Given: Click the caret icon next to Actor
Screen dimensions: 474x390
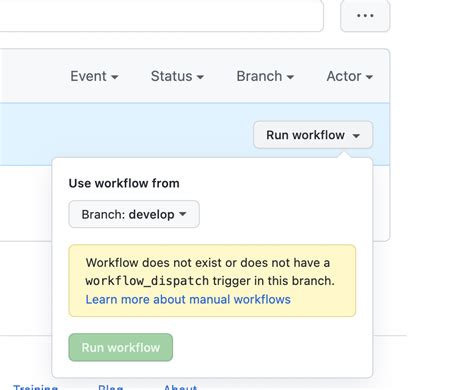Looking at the screenshot, I should pyautogui.click(x=369, y=77).
